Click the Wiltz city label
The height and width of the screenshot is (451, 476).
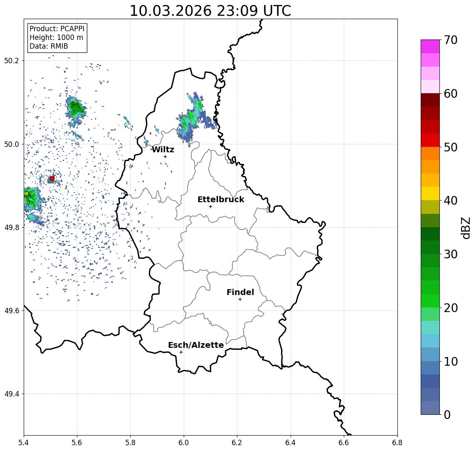click(163, 149)
